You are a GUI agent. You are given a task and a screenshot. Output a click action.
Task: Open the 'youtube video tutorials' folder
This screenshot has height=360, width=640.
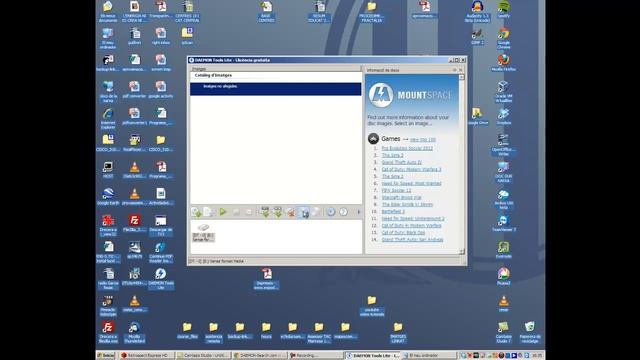[372, 306]
